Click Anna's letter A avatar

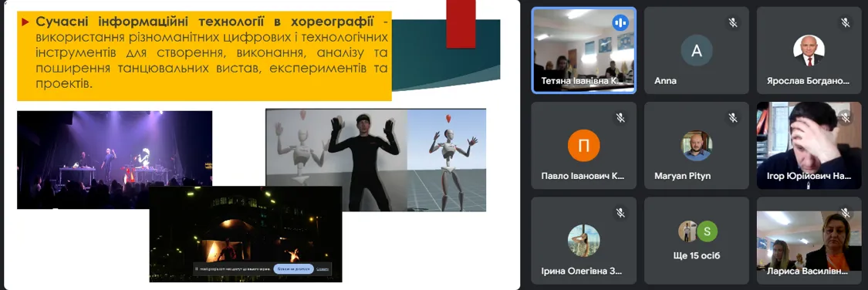pos(697,51)
